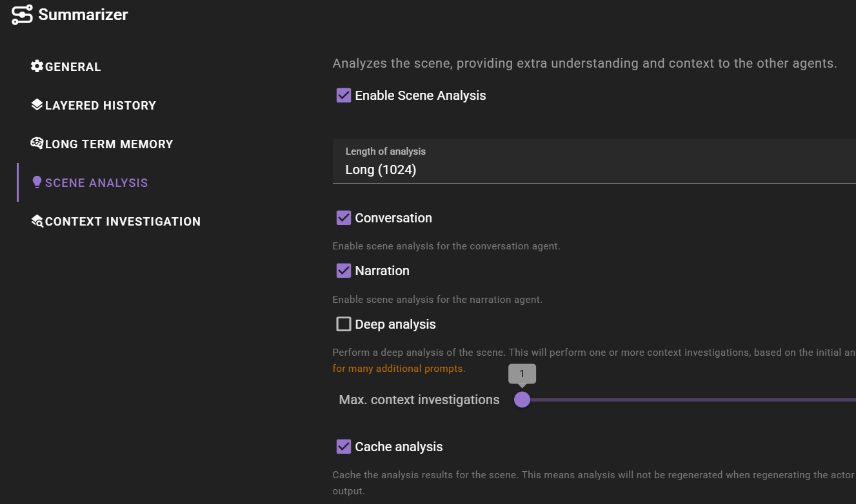Turn off the Cache analysis checkbox
This screenshot has width=856, height=504.
(344, 447)
